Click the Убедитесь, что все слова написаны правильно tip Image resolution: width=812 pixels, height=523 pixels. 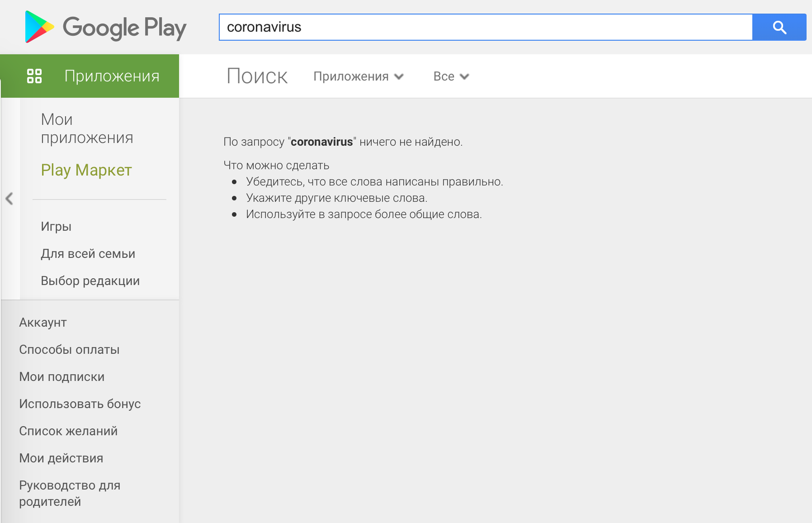(x=375, y=182)
